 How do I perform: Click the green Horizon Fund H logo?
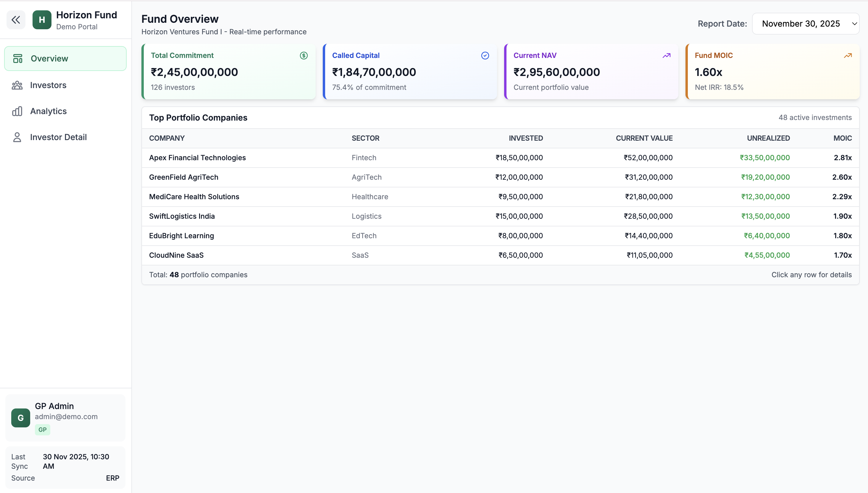(42, 20)
